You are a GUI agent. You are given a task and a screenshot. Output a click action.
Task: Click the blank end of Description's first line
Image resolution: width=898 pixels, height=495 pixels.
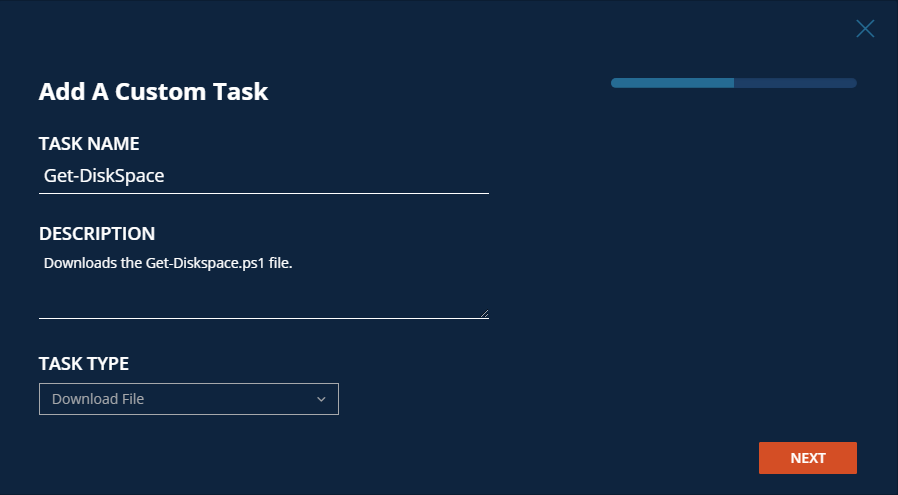[x=400, y=264]
